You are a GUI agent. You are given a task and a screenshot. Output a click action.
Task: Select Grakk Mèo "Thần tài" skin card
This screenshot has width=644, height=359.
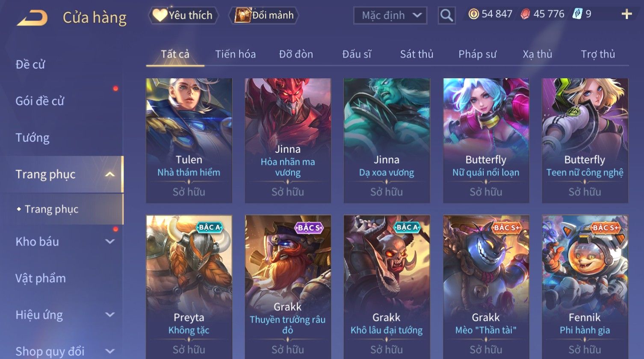[x=486, y=287]
